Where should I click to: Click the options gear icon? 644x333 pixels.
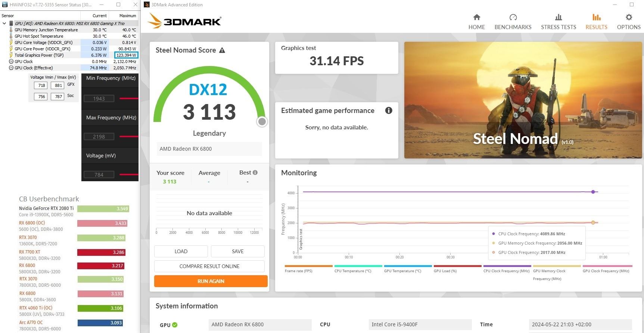[629, 17]
